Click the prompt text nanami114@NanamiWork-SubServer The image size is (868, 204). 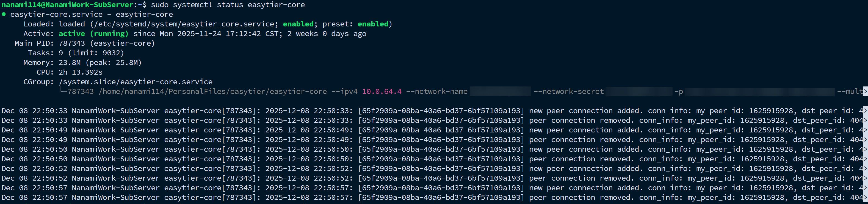pyautogui.click(x=67, y=5)
